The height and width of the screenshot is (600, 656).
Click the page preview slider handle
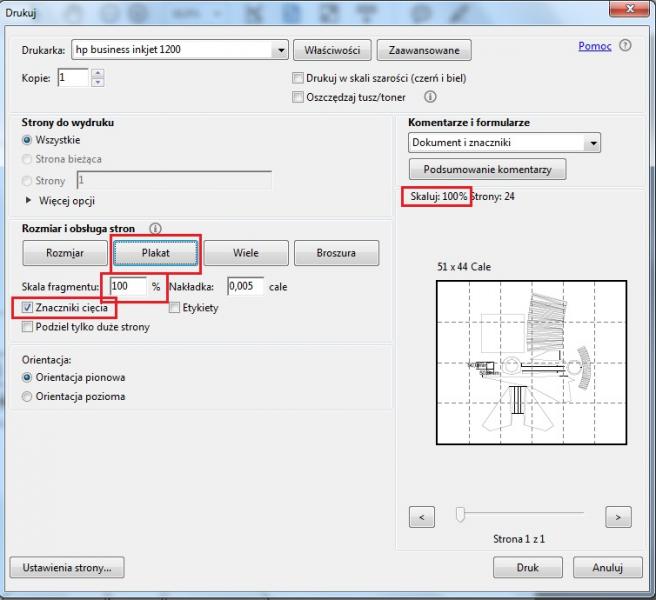[x=460, y=514]
